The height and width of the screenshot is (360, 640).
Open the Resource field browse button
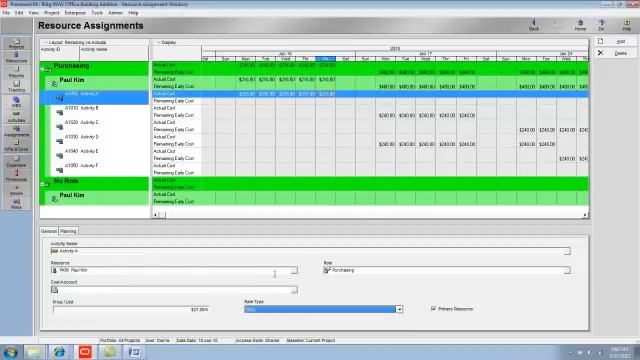pyautogui.click(x=294, y=270)
